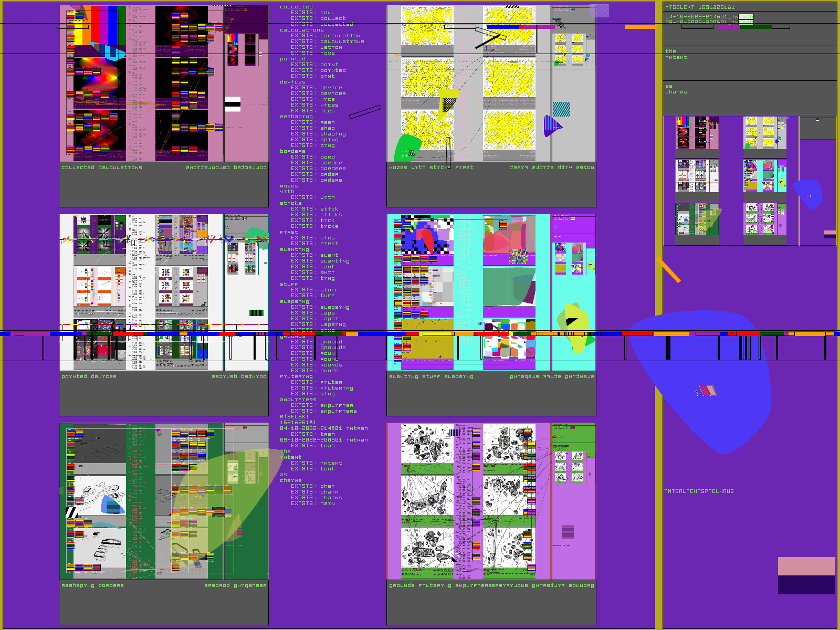The height and width of the screenshot is (630, 840).
Task: Click the large blue blob shape
Action: (703, 378)
